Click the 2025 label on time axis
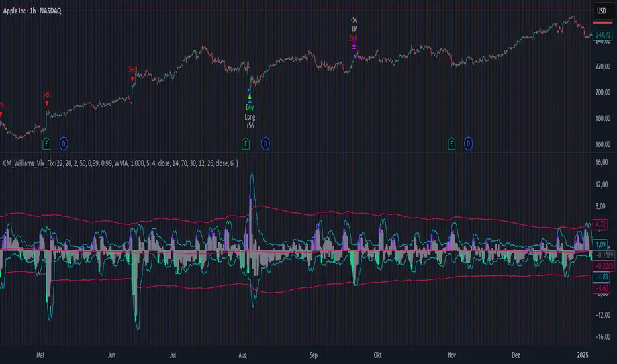Image resolution: width=617 pixels, height=364 pixels. pos(583,355)
